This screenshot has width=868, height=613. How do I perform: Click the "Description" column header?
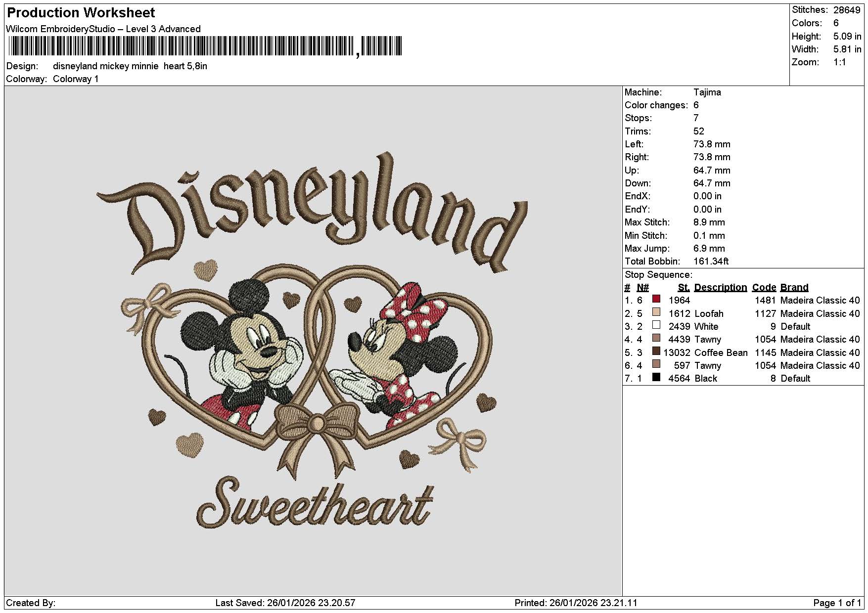[721, 288]
